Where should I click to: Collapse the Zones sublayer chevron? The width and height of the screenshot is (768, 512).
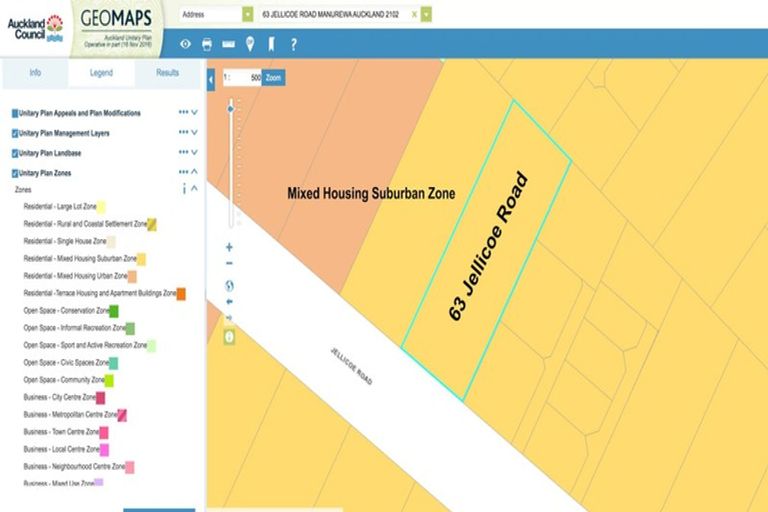coord(194,188)
